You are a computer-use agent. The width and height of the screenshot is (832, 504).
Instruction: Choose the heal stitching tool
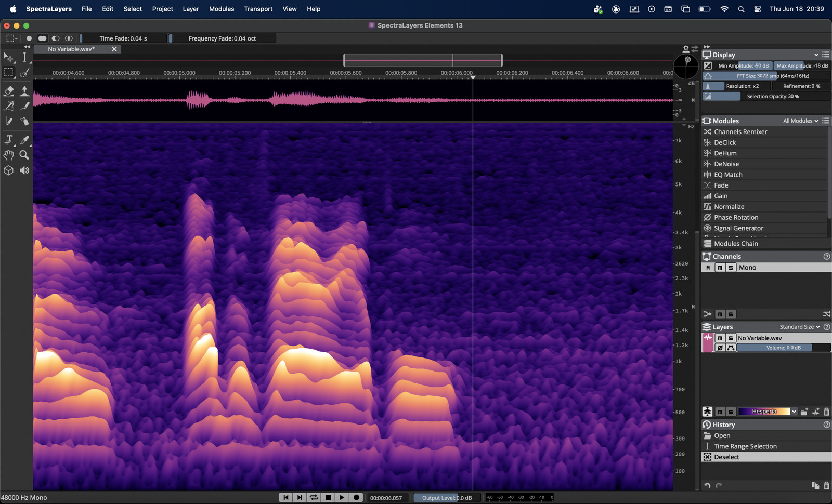coord(8,105)
